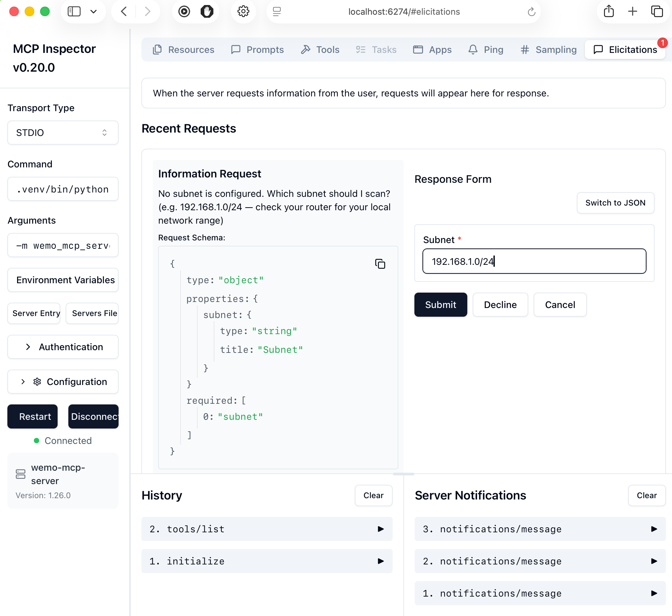Copy the request schema JSON

pyautogui.click(x=380, y=264)
